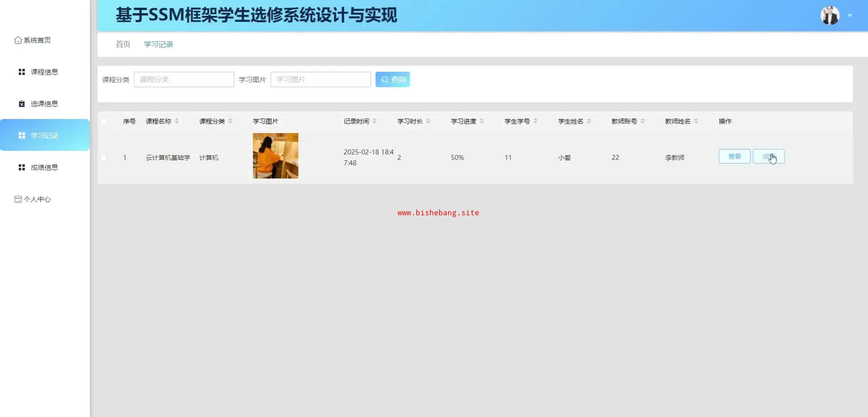Click the 50% study progress value

click(x=457, y=158)
